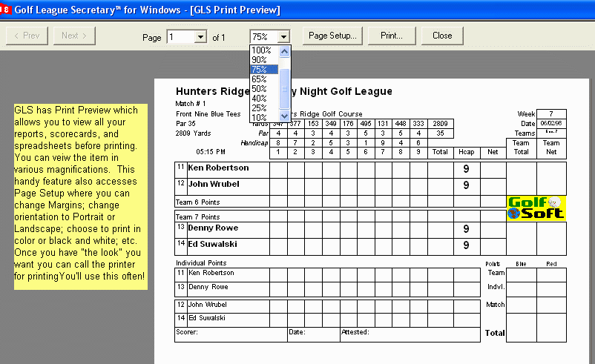Click the yellow Print Preview help note
This screenshot has height=364, width=595.
pos(80,197)
